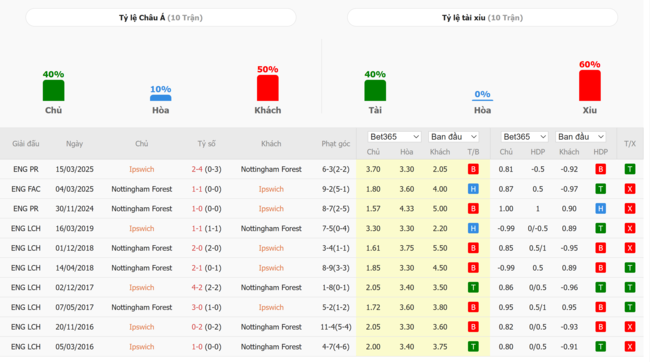Click odds value 3.70 in Chủ column
Image resolution: width=650 pixels, height=362 pixels.
point(373,169)
